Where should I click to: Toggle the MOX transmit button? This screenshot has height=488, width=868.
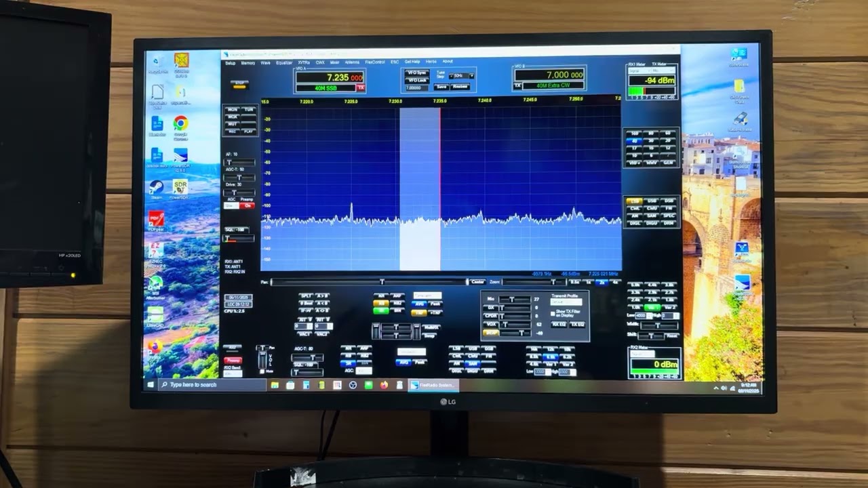pos(233,117)
